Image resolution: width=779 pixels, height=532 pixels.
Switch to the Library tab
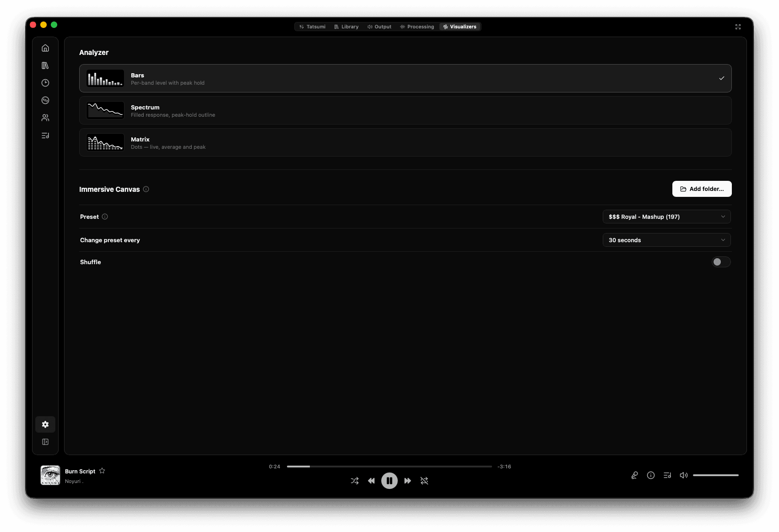click(346, 27)
